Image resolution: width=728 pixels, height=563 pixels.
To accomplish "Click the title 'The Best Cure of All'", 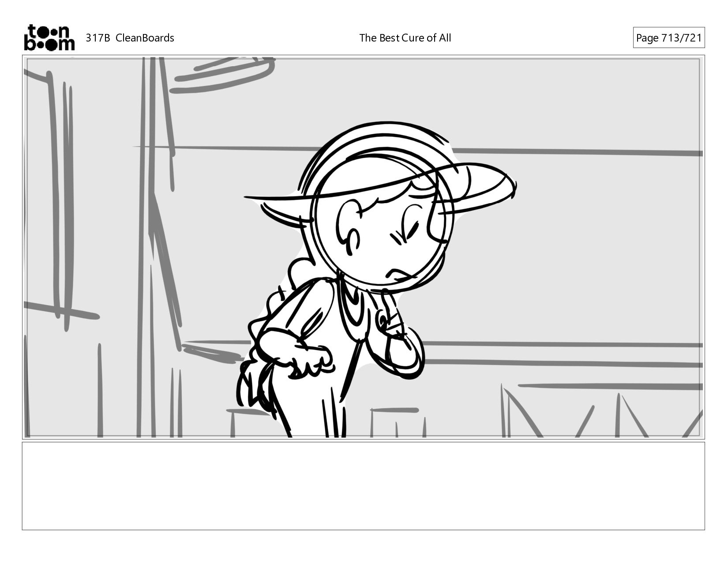I will [x=405, y=38].
